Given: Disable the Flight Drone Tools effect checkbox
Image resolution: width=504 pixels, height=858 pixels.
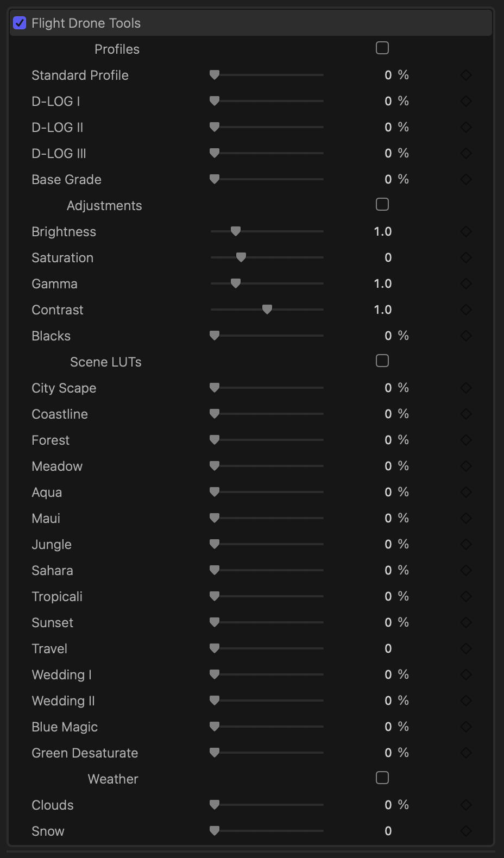Looking at the screenshot, I should coord(20,23).
